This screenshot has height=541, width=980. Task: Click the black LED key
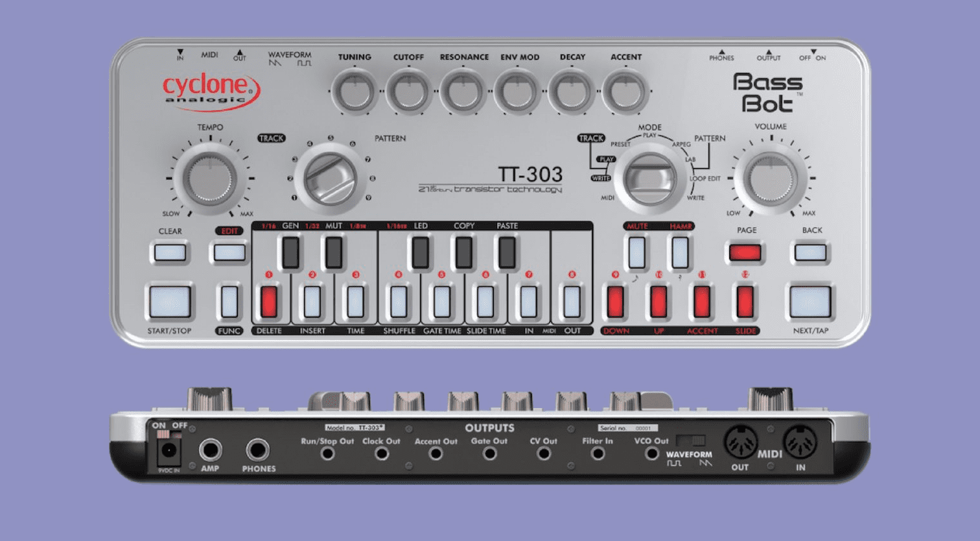pos(421,252)
